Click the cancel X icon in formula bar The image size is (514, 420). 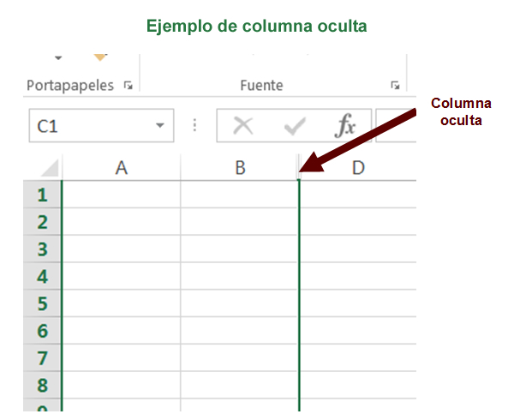243,126
